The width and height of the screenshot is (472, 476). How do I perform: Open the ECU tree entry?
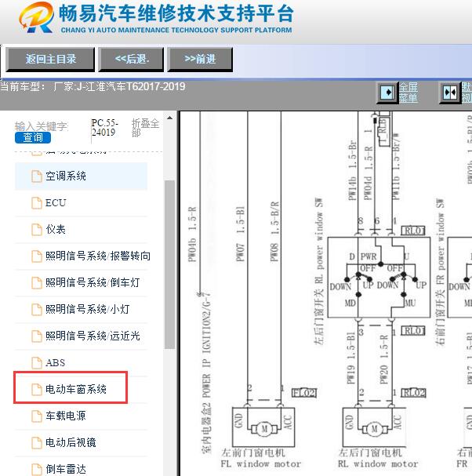click(56, 203)
